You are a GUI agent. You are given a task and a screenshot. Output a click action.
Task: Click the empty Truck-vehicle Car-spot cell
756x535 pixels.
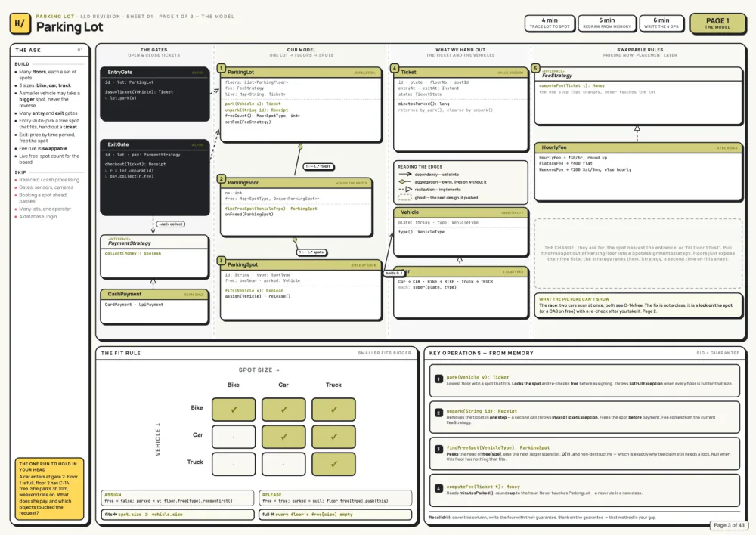click(x=283, y=464)
